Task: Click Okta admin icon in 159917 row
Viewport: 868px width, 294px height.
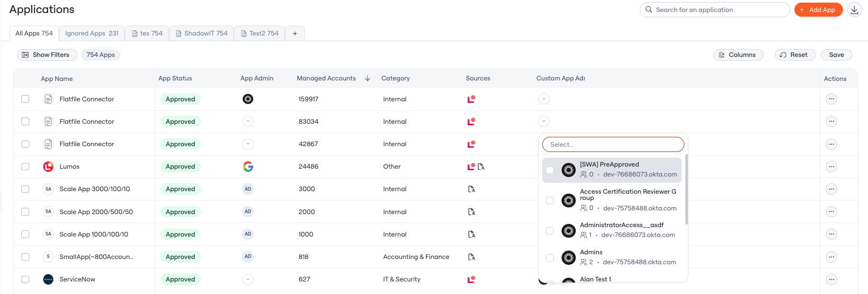Action: pyautogui.click(x=248, y=99)
